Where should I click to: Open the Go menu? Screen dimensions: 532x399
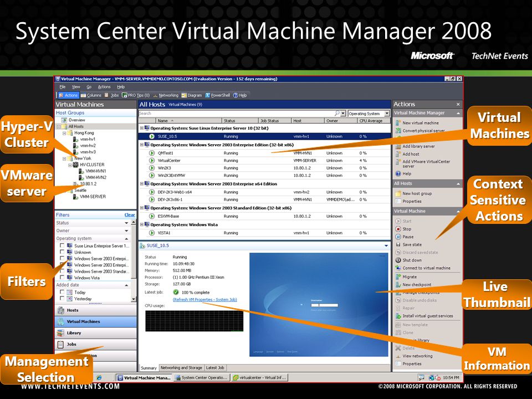coord(89,87)
